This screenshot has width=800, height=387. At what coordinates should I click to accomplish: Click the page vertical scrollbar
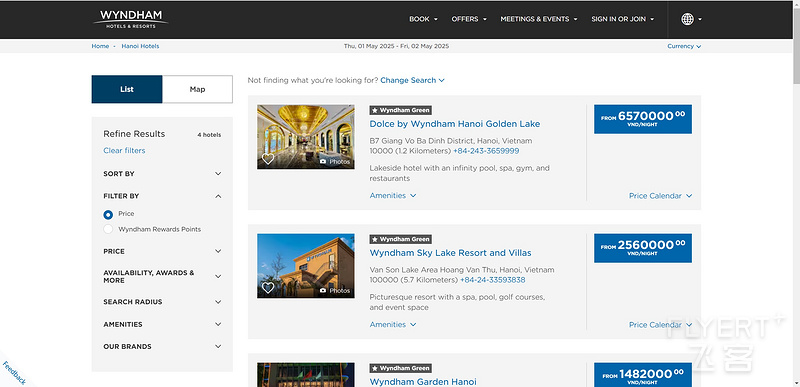pyautogui.click(x=796, y=194)
